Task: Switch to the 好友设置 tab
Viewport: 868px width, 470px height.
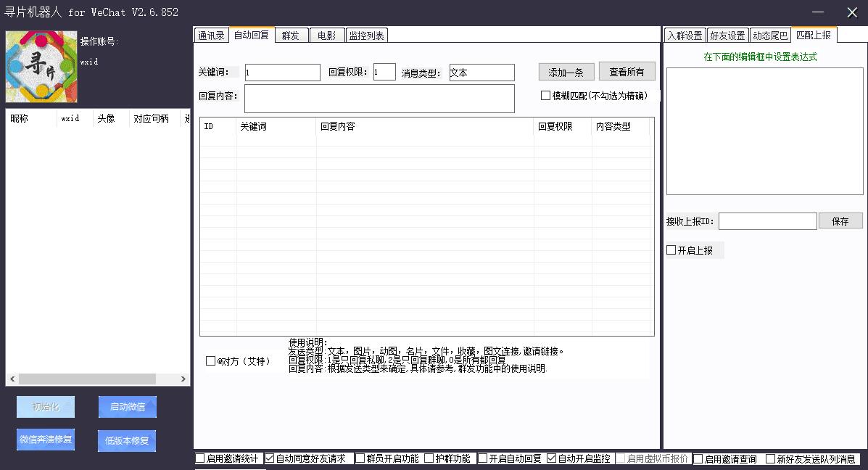Action: (x=727, y=36)
